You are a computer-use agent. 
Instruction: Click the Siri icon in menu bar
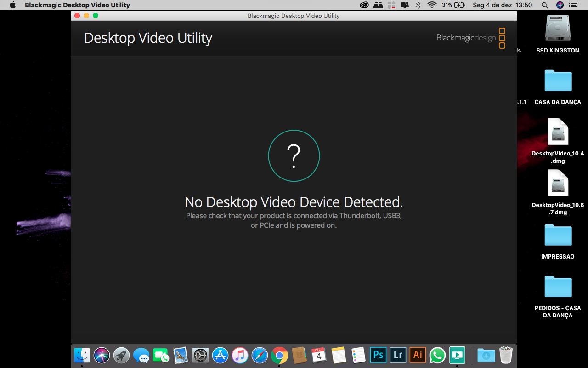click(x=560, y=5)
